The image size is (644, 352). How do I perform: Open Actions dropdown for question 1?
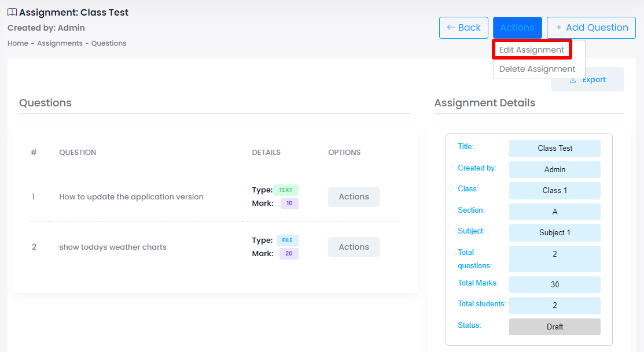click(x=354, y=197)
